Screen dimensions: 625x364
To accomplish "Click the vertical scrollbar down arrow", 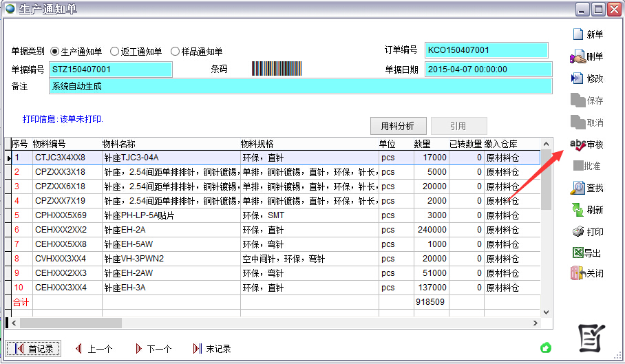I will pos(547,312).
